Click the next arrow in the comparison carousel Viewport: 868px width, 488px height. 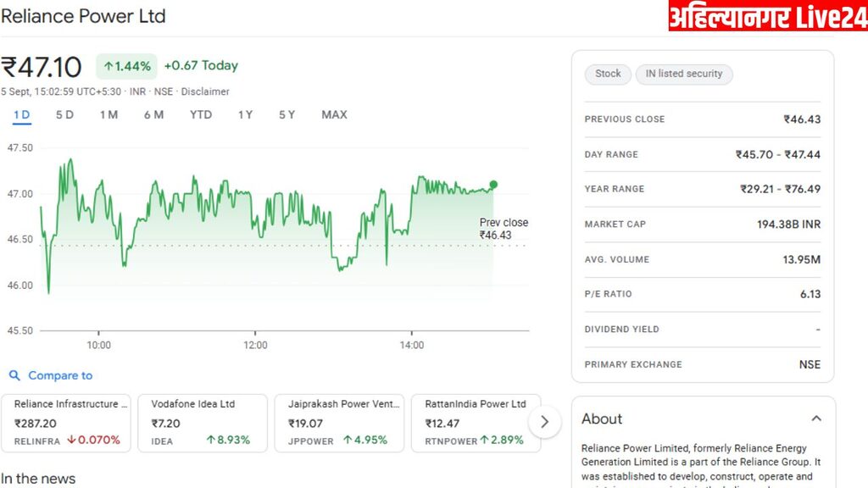[544, 422]
